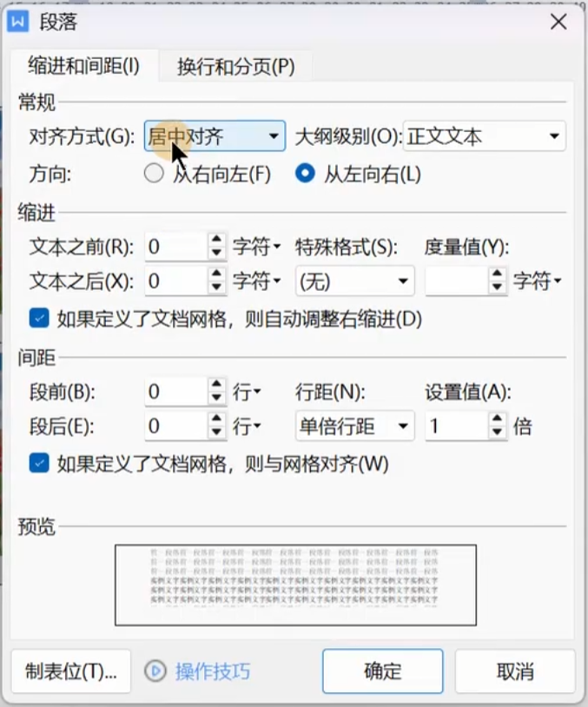Increase 文本之后 indent value
The height and width of the screenshot is (707, 588).
pyautogui.click(x=217, y=274)
